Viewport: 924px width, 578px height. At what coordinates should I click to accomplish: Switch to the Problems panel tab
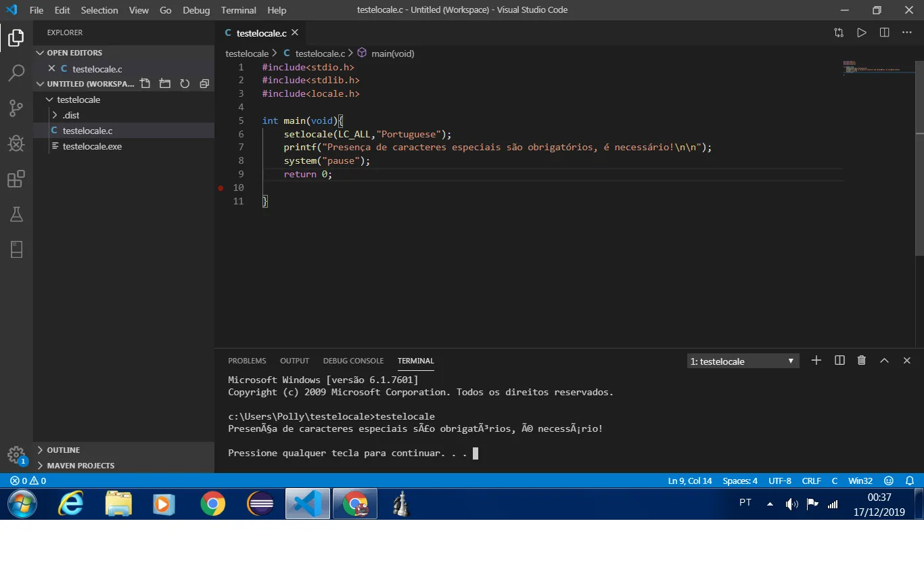tap(247, 361)
